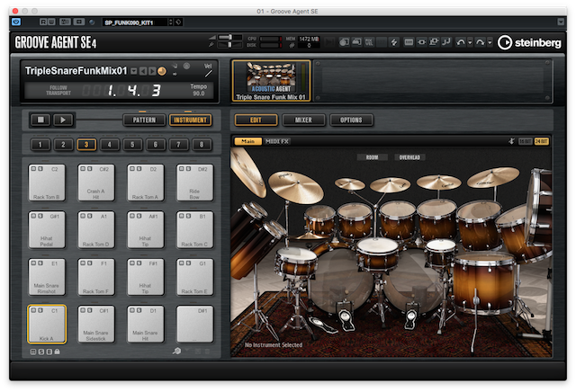Trigger the Main Snare Rimshot pad
This screenshot has width=576, height=392.
tap(47, 277)
